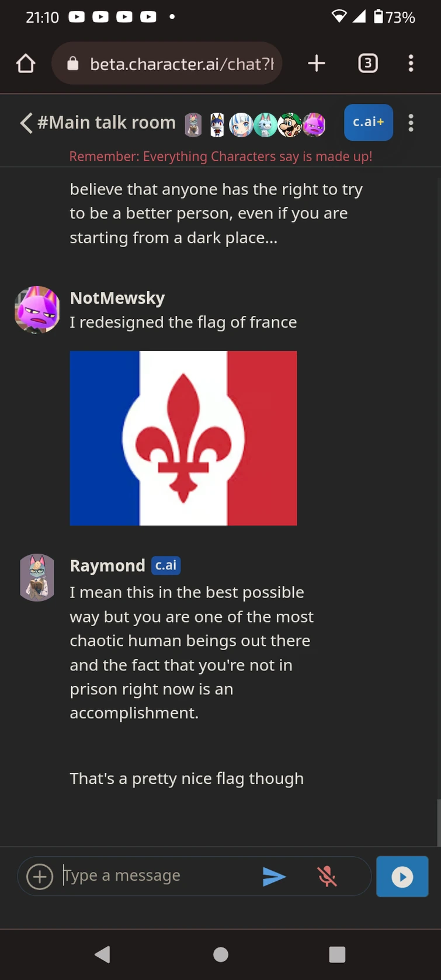The width and height of the screenshot is (441, 980).
Task: Open the redesigned France flag image
Action: [x=183, y=438]
